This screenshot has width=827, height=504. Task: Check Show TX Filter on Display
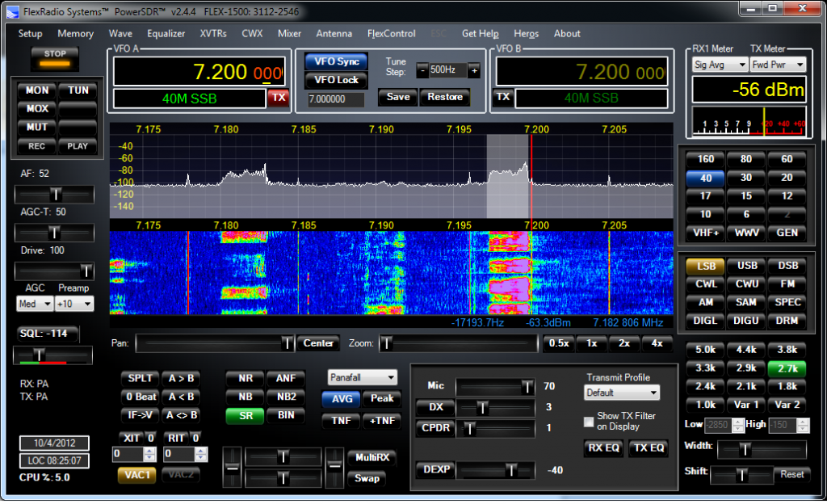coord(589,422)
